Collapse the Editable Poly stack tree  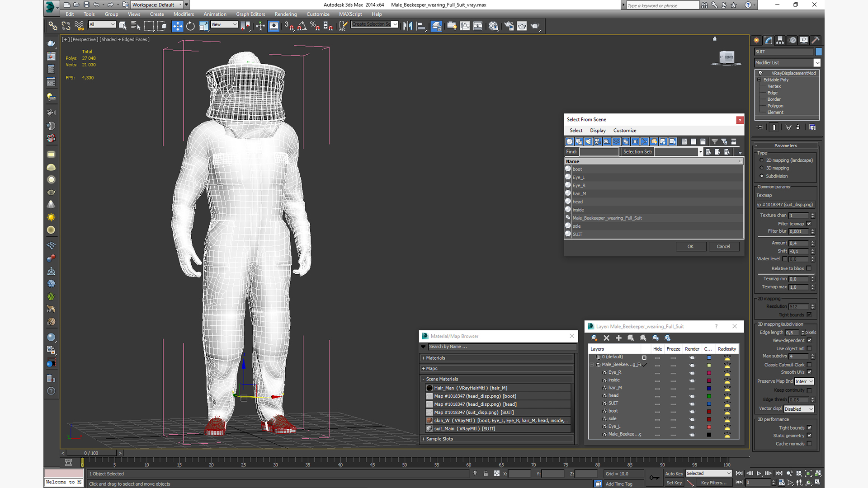click(759, 80)
